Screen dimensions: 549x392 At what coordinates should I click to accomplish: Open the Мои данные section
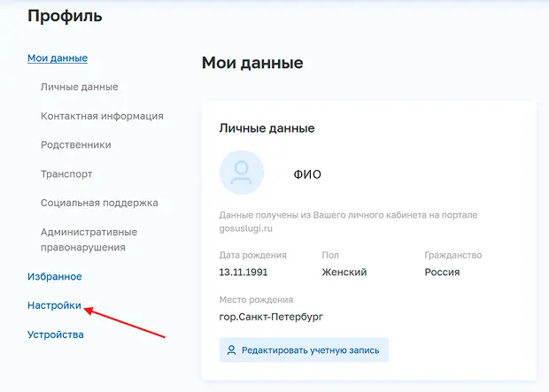click(58, 58)
